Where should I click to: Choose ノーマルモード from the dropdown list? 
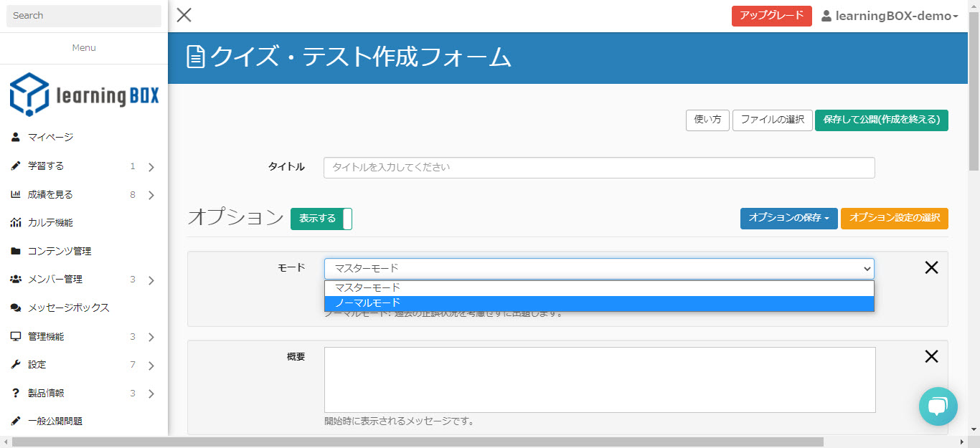(599, 303)
